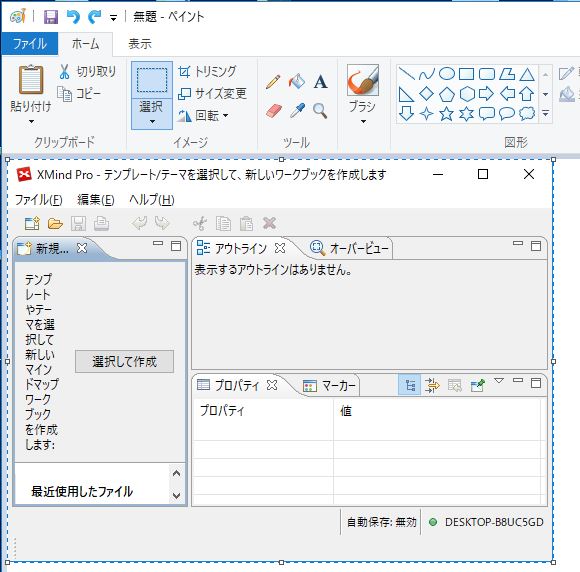Image resolution: width=580 pixels, height=572 pixels.
Task: Click XMind new workbook toolbar icon
Action: pyautogui.click(x=32, y=223)
